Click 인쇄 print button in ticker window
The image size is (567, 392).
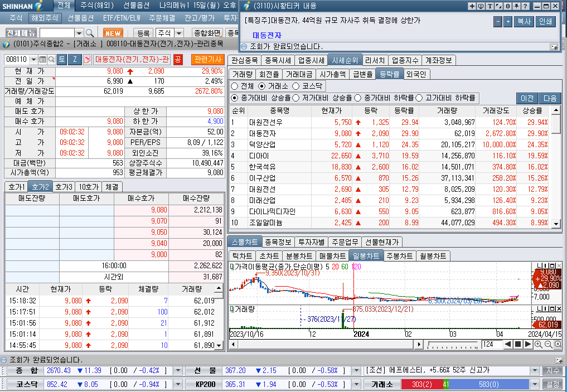pos(545,22)
